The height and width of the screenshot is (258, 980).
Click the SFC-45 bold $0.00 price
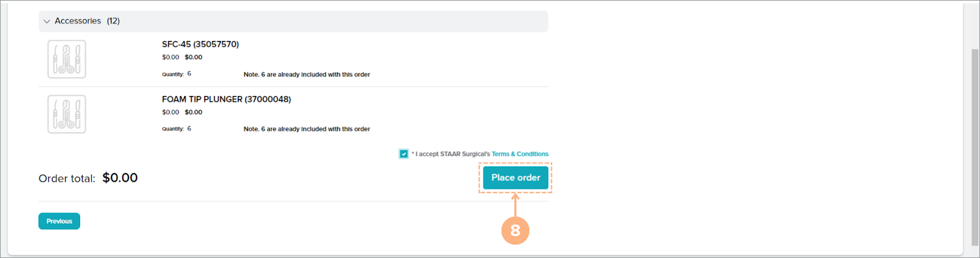coord(193,57)
